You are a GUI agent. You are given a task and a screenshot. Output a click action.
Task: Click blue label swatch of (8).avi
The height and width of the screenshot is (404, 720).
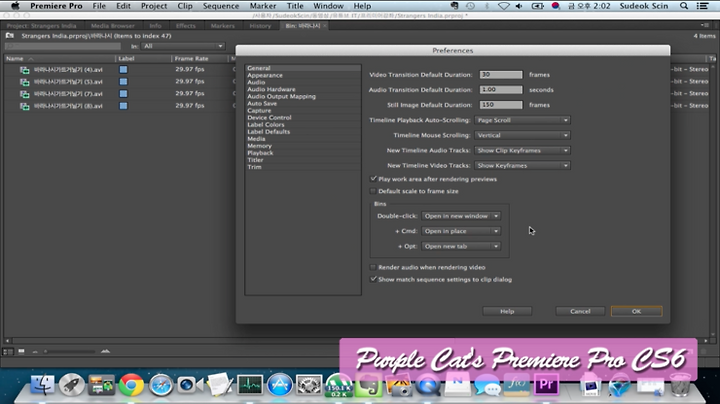tap(123, 106)
